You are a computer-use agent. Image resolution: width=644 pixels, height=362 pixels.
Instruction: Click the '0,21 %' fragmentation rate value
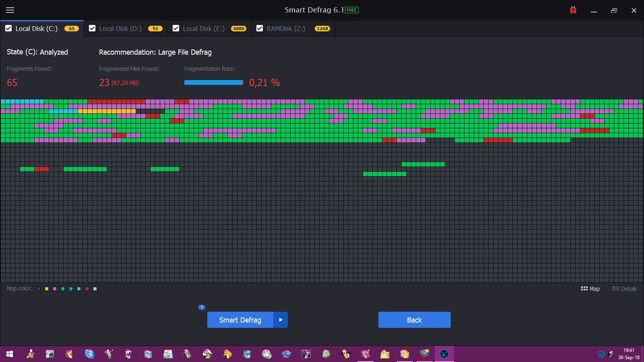(x=264, y=82)
